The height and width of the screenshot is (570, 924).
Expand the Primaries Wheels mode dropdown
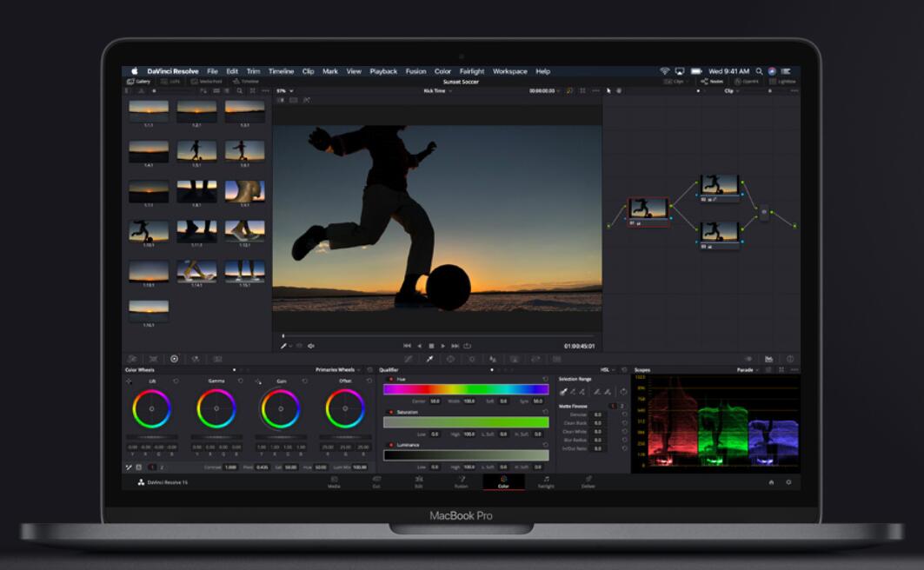(x=338, y=369)
